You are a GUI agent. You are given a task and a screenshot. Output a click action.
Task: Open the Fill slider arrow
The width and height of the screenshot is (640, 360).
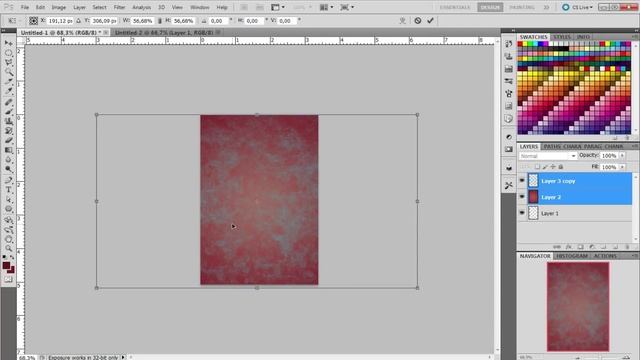622,167
